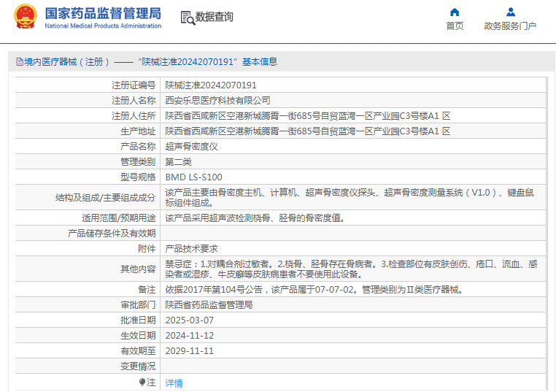This screenshot has width=556, height=392.
Task: Select approval date 2025-03-07
Action: point(190,320)
